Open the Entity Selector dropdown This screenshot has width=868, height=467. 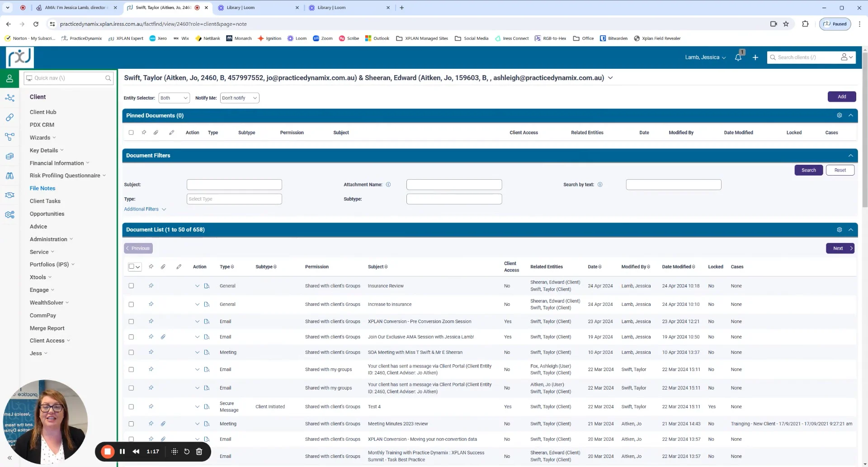(174, 98)
